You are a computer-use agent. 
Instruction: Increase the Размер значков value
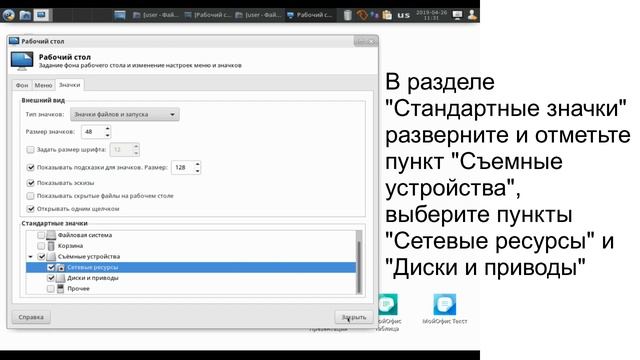(x=107, y=129)
